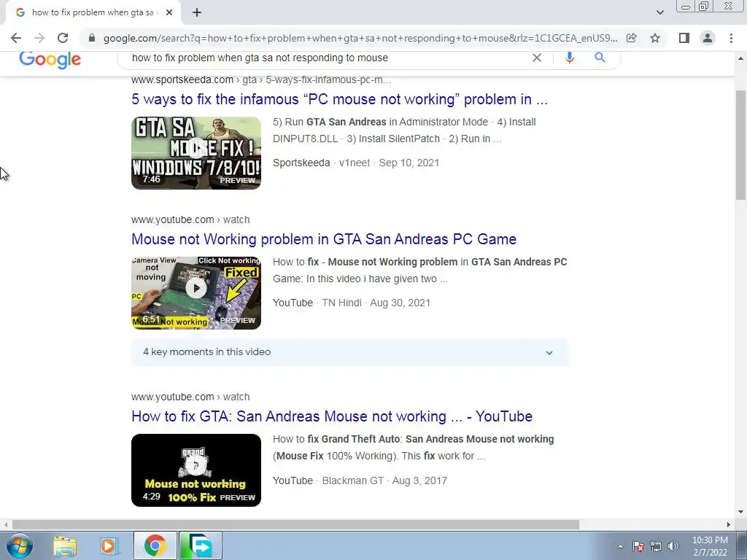Screen dimensions: 747x560
Task: Clear the Google search box with X
Action: pyautogui.click(x=536, y=58)
